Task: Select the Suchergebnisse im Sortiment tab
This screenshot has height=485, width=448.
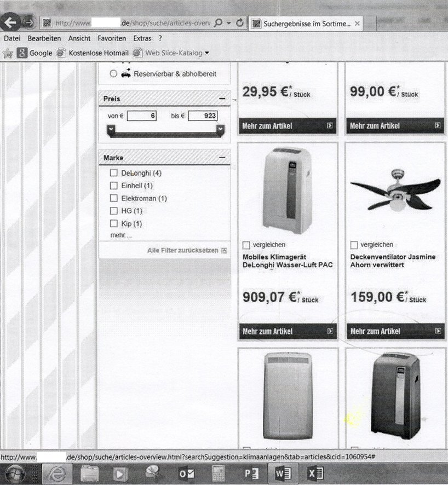Action: pyautogui.click(x=306, y=24)
